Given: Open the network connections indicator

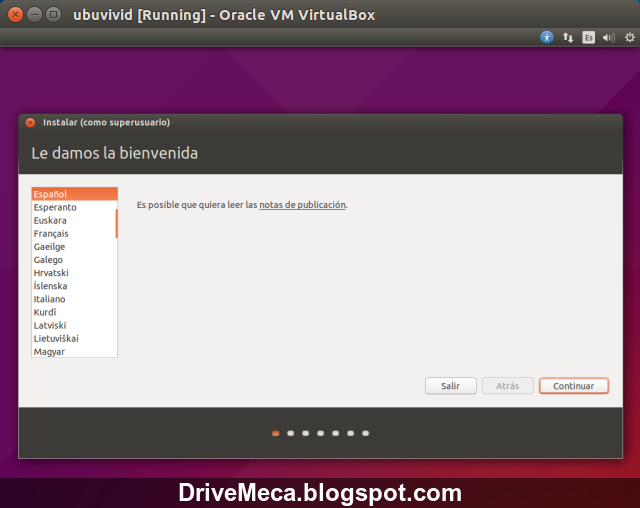Looking at the screenshot, I should pyautogui.click(x=568, y=38).
